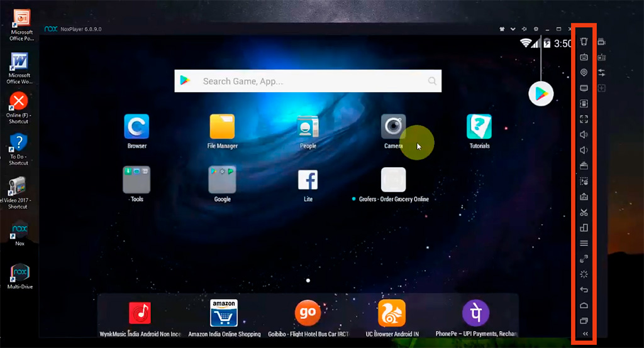Click the magnifier icon in search bar
Viewport: 644px width, 348px height.
pyautogui.click(x=432, y=81)
